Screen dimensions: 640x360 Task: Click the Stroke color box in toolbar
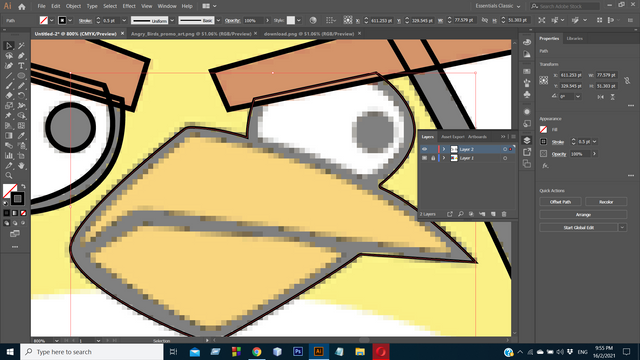coord(17,199)
